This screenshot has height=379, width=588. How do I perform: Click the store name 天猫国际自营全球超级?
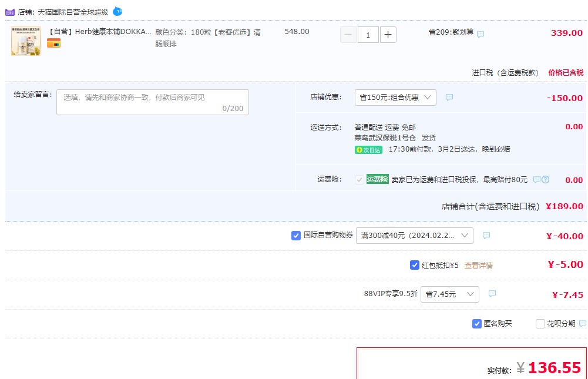[x=73, y=12]
